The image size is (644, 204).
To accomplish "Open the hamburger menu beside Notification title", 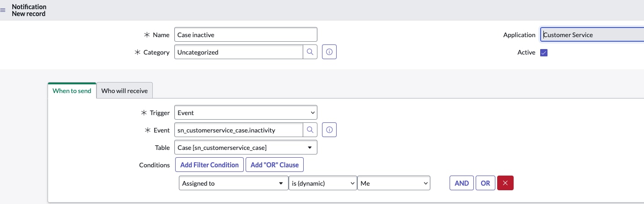I will click(3, 10).
